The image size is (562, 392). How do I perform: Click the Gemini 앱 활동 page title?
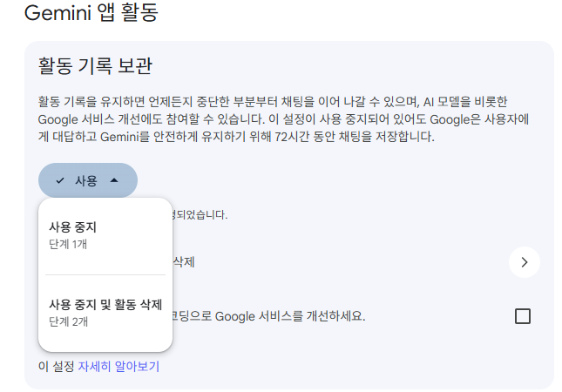91,12
